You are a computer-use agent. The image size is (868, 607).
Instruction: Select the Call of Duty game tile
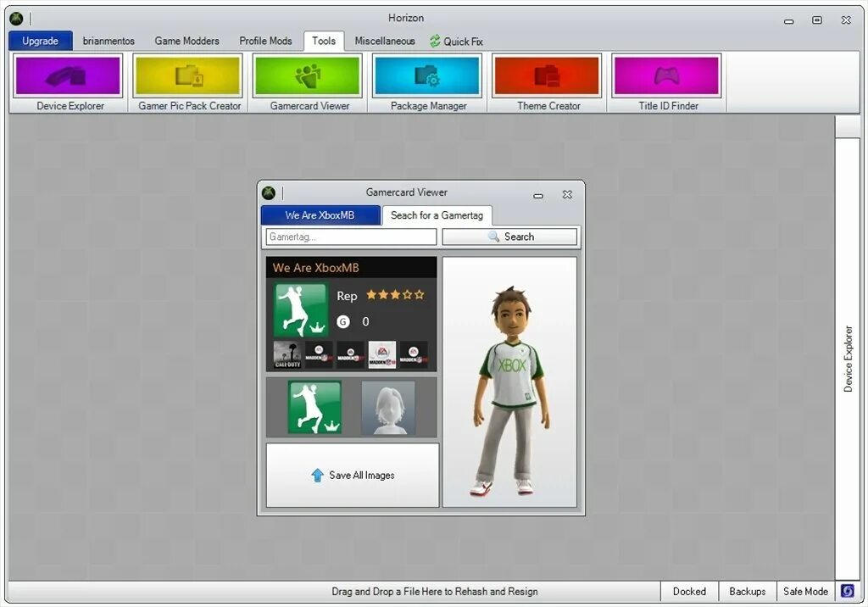tap(287, 355)
